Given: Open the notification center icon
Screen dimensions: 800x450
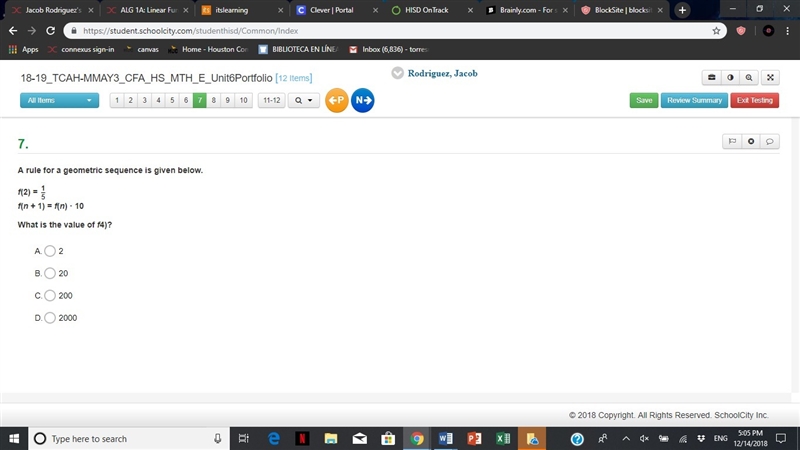Looking at the screenshot, I should click(781, 439).
